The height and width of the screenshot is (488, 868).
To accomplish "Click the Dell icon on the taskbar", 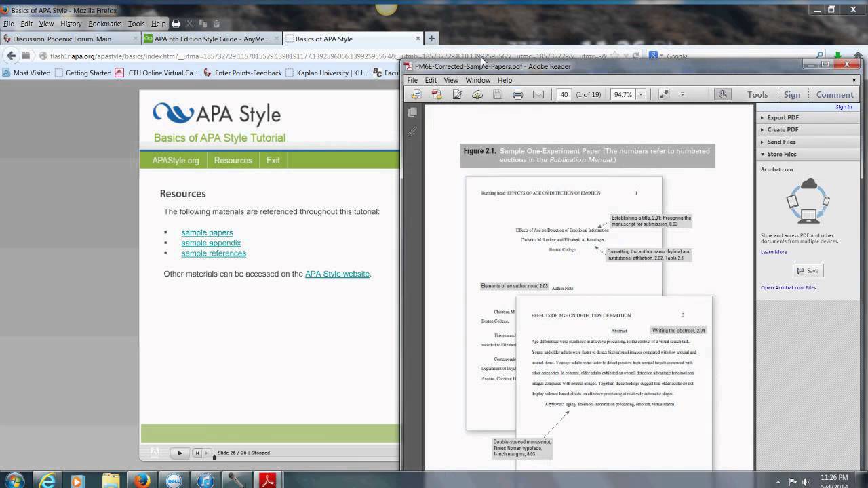I will [x=173, y=481].
